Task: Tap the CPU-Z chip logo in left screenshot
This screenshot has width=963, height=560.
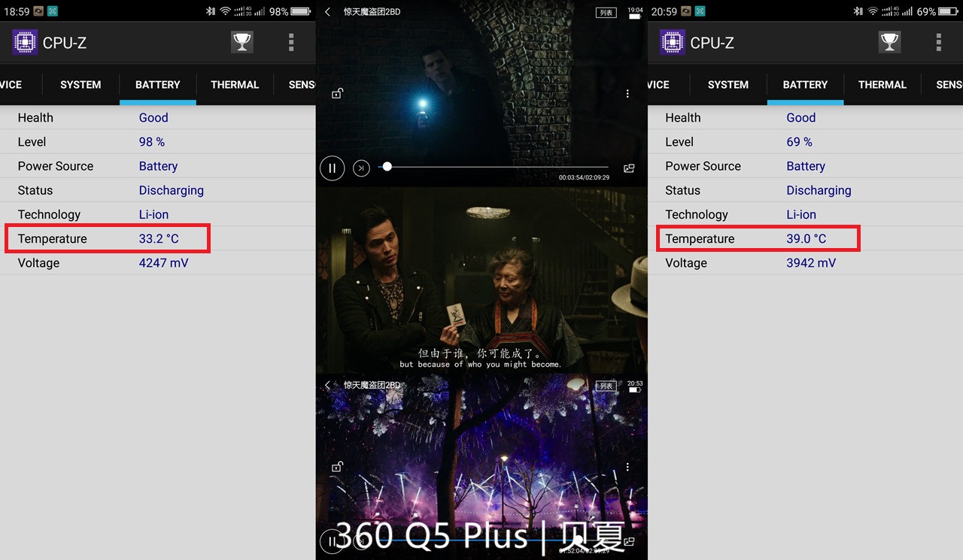Action: pos(25,42)
